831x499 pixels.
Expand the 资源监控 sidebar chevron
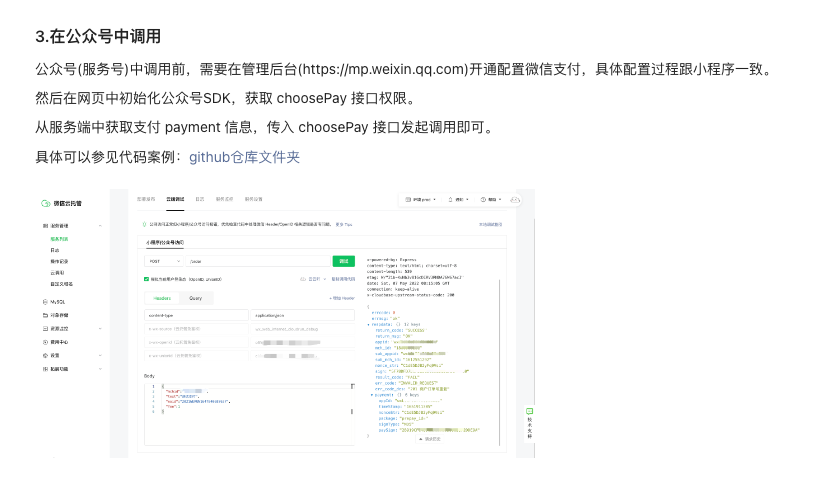pyautogui.click(x=100, y=329)
